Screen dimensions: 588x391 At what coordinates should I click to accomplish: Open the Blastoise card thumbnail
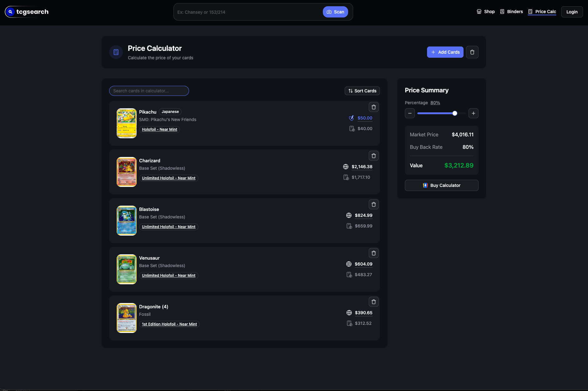coord(127,221)
